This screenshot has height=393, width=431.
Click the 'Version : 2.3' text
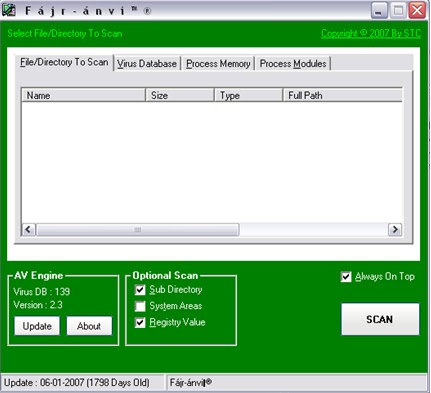38,305
